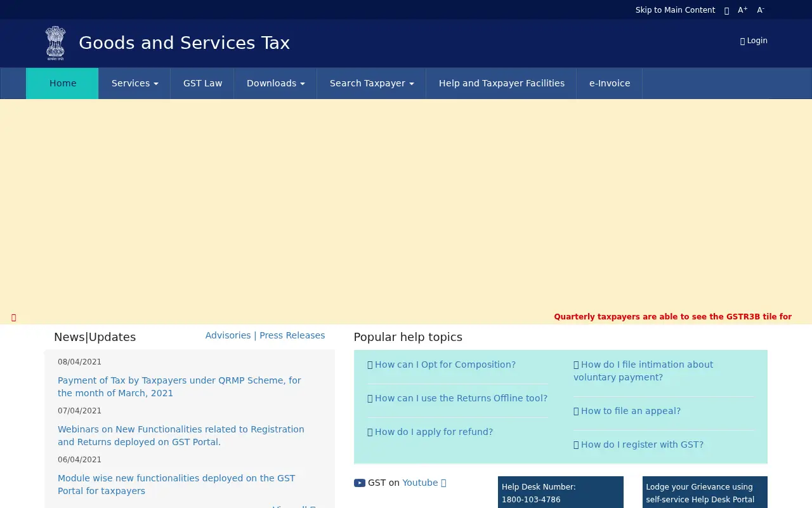This screenshot has height=508, width=812.
Task: Click the Help Desk Number 1800-103-4786 tile
Action: 561,492
